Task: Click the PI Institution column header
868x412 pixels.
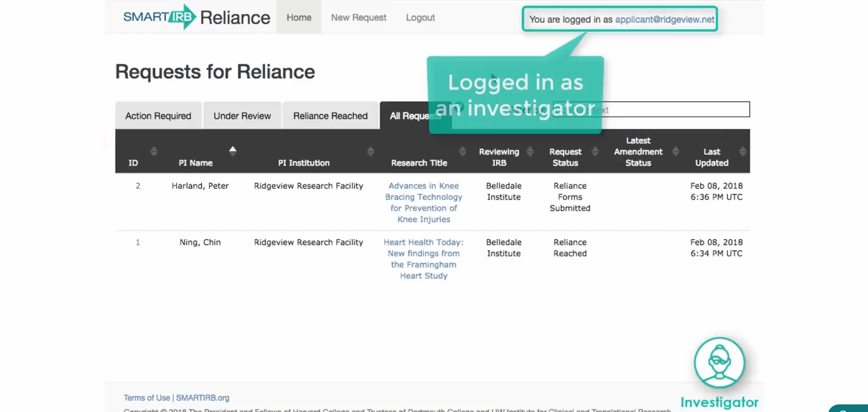Action: pyautogui.click(x=304, y=162)
